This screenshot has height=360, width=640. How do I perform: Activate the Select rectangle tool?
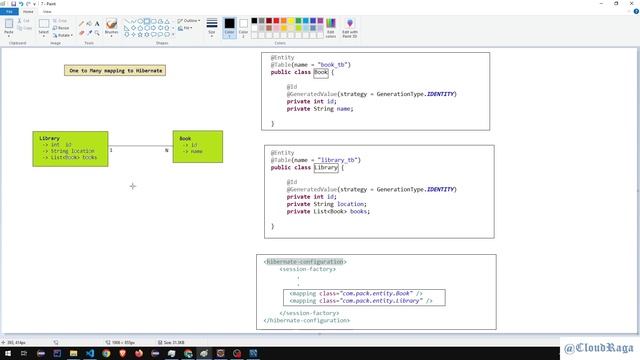(44, 24)
